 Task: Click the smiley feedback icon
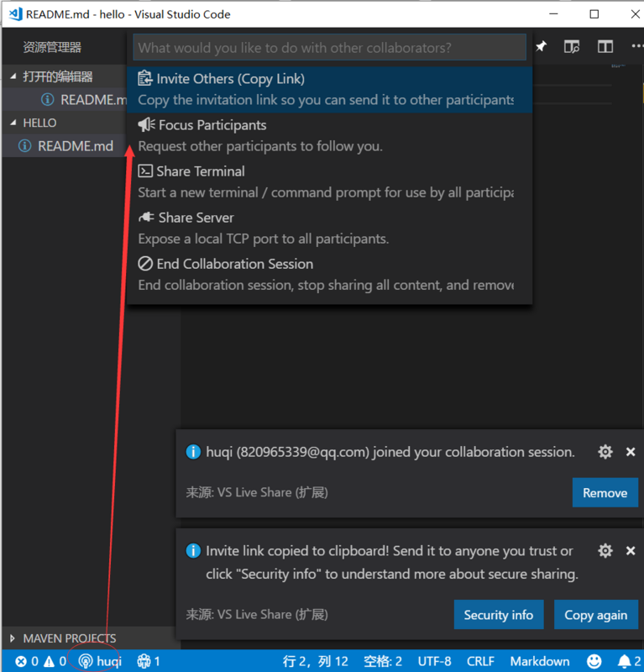(x=594, y=661)
